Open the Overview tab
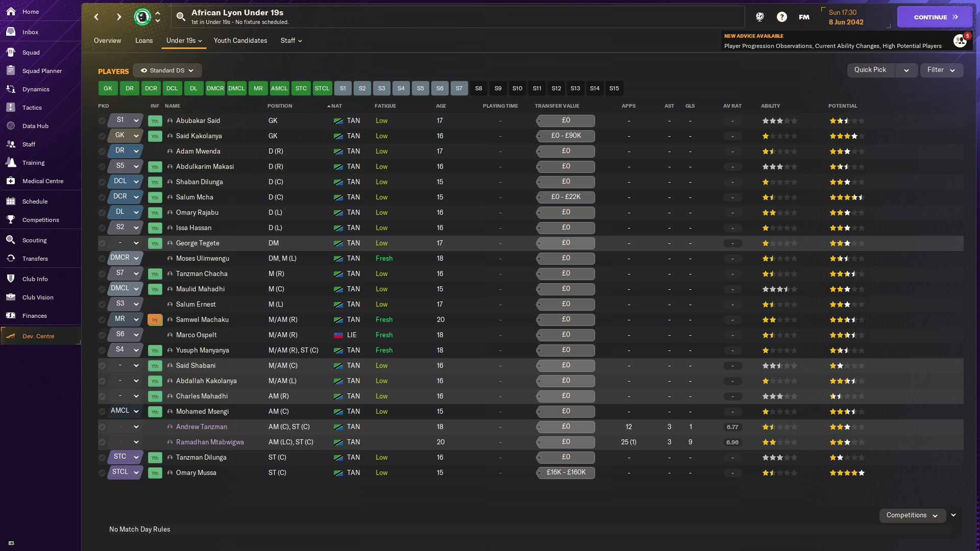Screen dimensions: 980x551 108,41
